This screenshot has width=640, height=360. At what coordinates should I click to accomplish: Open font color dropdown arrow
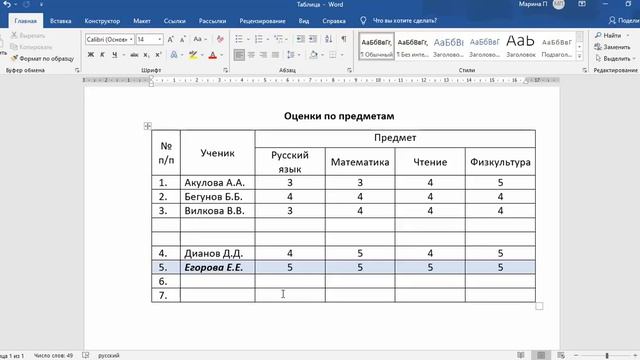pos(222,55)
